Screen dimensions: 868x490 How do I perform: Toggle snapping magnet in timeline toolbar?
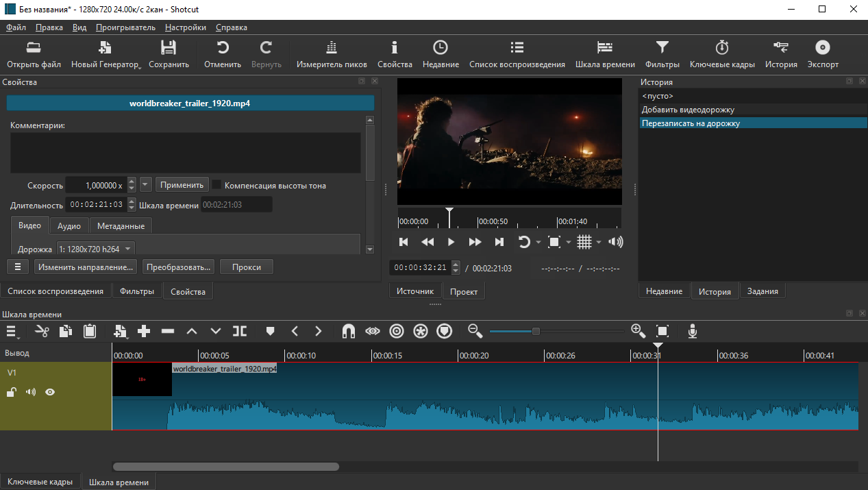click(x=348, y=331)
